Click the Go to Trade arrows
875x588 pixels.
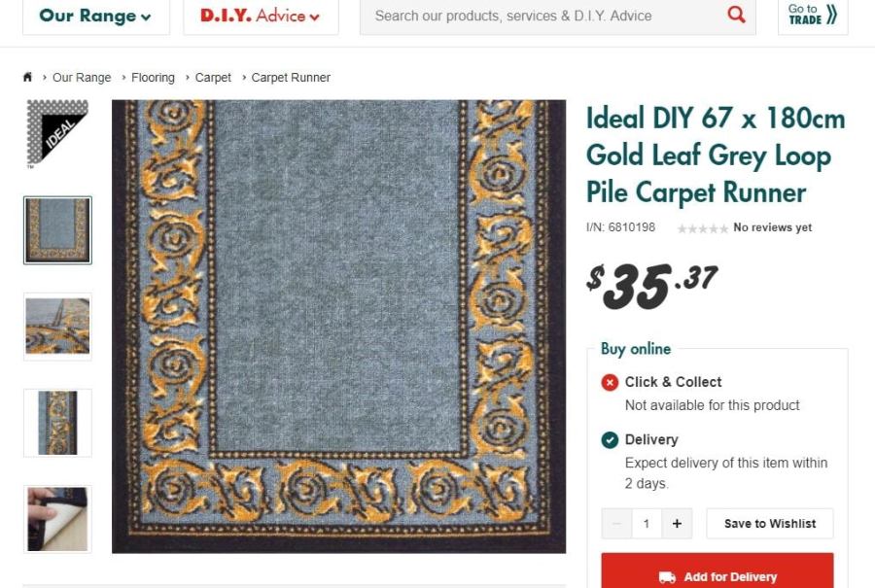(830, 15)
